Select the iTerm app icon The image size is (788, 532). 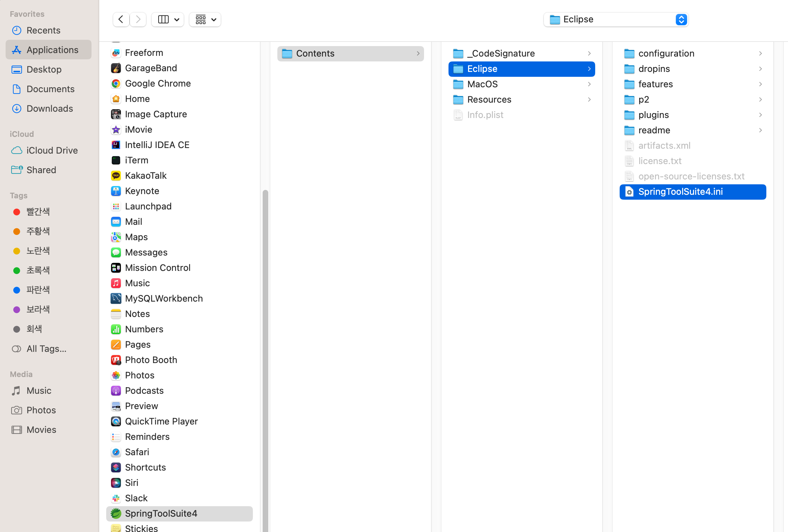point(116,160)
